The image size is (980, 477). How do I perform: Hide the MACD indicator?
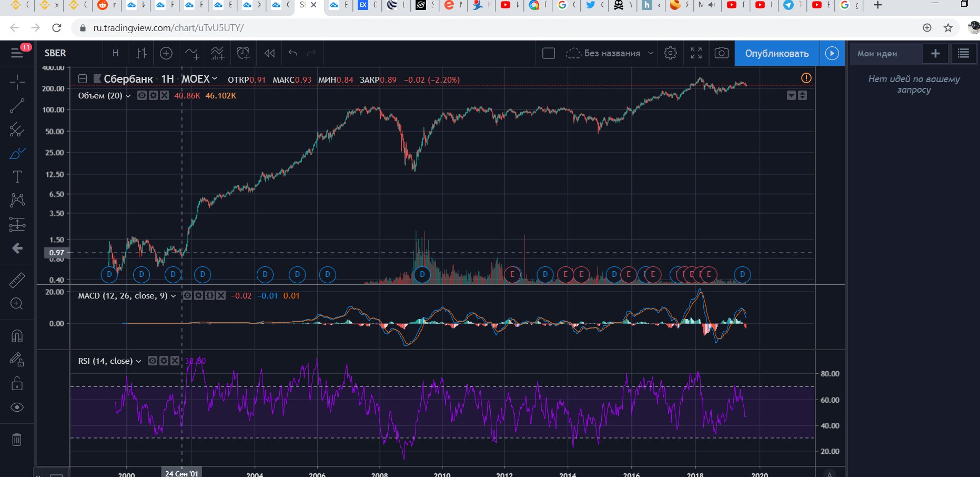coord(187,295)
